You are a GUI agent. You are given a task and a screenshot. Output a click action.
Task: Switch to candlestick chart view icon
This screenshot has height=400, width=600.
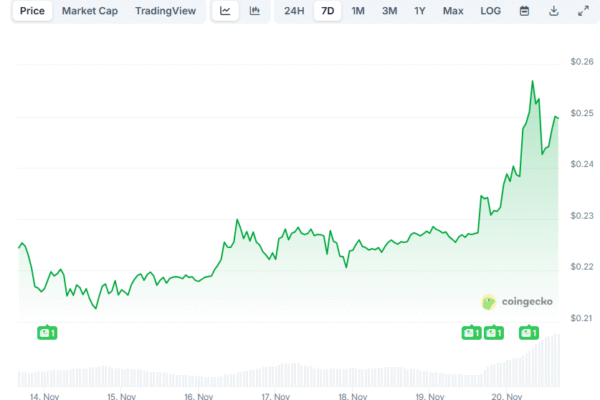pos(254,11)
